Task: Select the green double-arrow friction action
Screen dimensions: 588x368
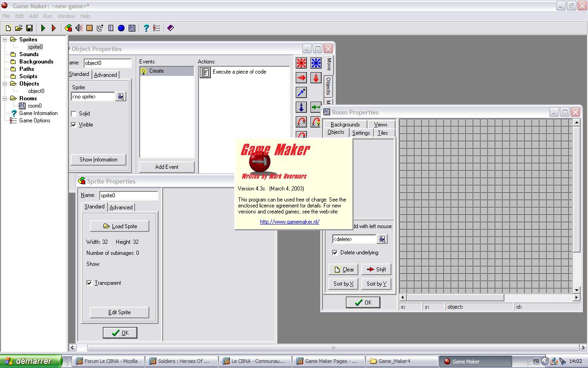Action: click(316, 107)
